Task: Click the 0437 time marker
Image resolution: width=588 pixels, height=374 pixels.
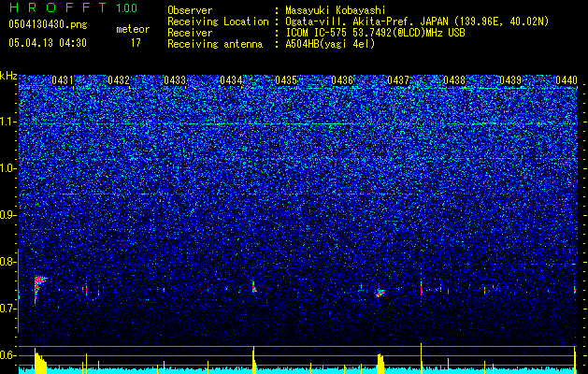Action: point(398,80)
